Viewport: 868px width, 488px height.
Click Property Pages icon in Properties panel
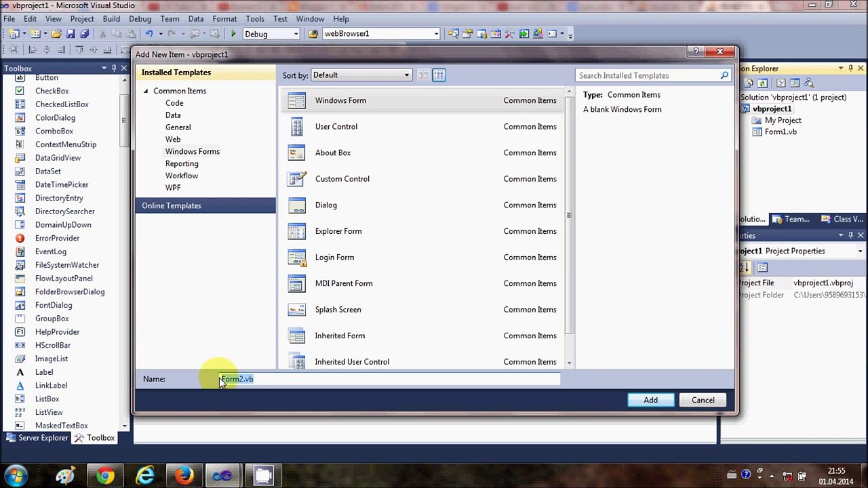pyautogui.click(x=762, y=267)
